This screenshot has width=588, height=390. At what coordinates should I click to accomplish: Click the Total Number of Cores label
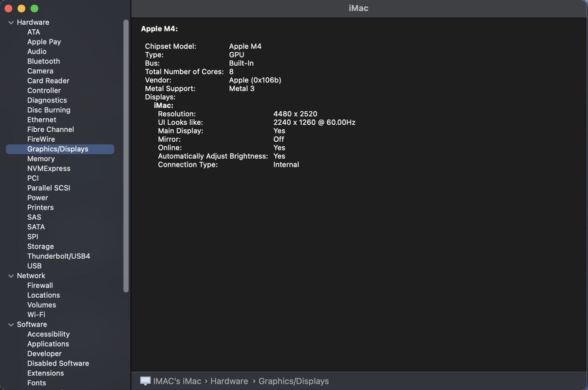click(x=184, y=72)
